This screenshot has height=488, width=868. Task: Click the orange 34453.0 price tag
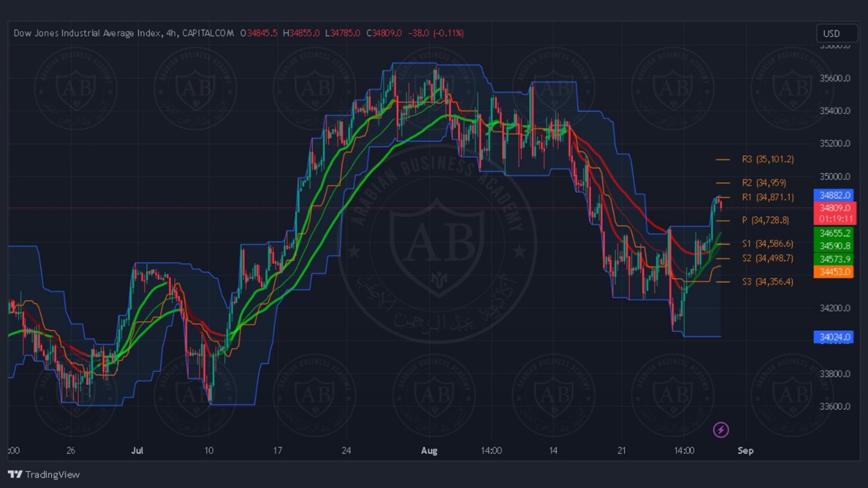click(834, 272)
